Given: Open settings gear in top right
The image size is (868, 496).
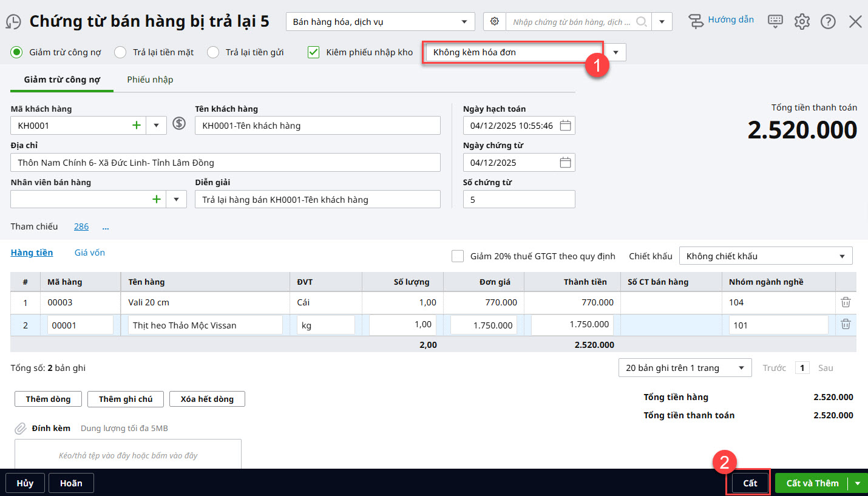Looking at the screenshot, I should tap(802, 22).
